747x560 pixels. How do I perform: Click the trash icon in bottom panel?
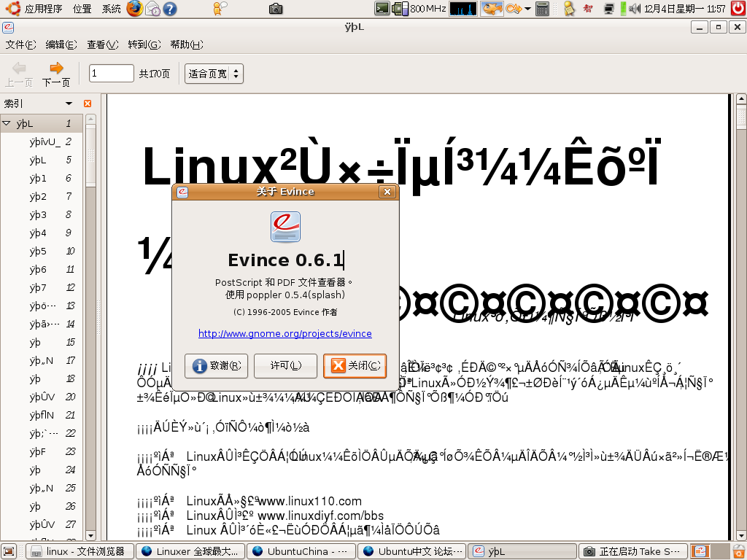click(x=739, y=551)
